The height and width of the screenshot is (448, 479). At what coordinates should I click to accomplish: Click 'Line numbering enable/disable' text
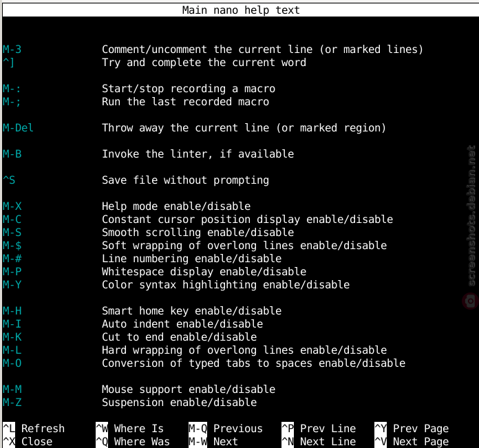point(191,258)
